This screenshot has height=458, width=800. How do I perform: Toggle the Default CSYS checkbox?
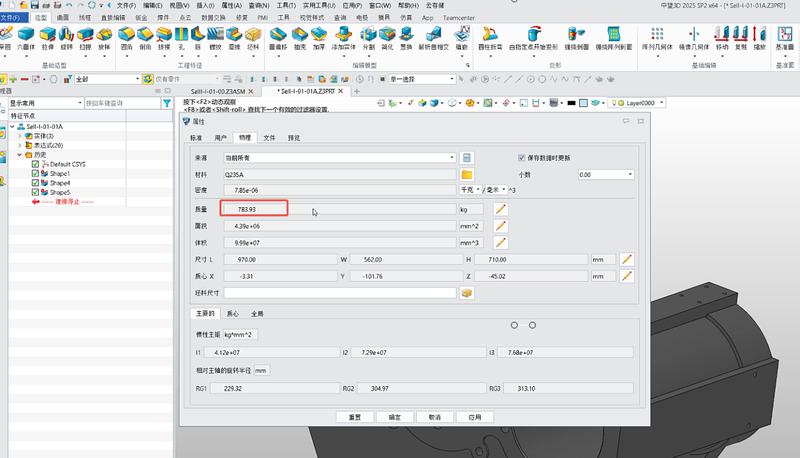click(x=36, y=164)
